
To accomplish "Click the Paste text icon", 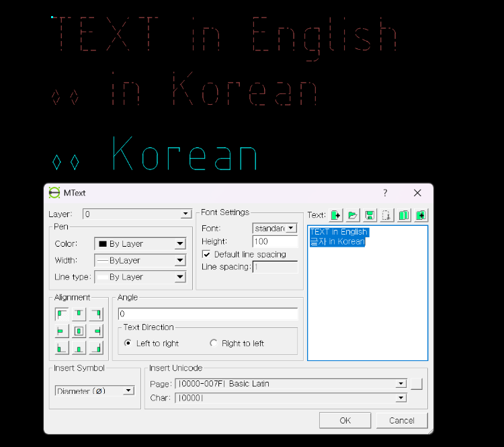I will click(x=421, y=215).
